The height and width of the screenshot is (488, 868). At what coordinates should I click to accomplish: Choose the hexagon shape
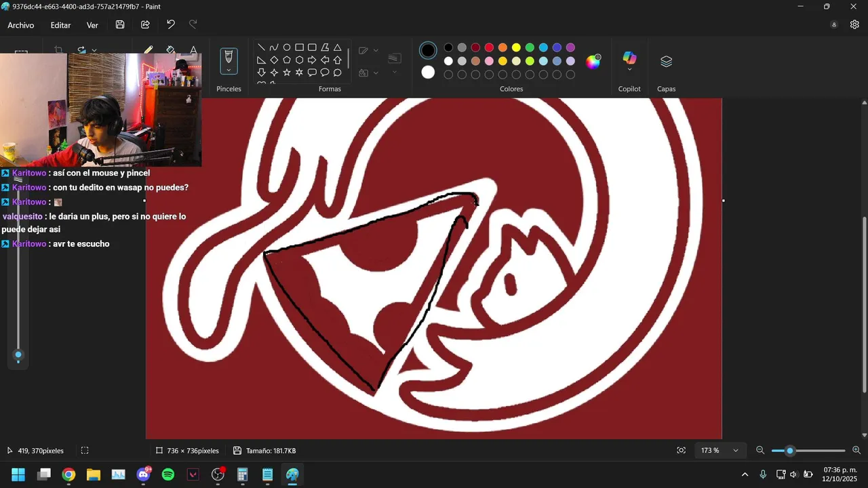click(x=299, y=60)
